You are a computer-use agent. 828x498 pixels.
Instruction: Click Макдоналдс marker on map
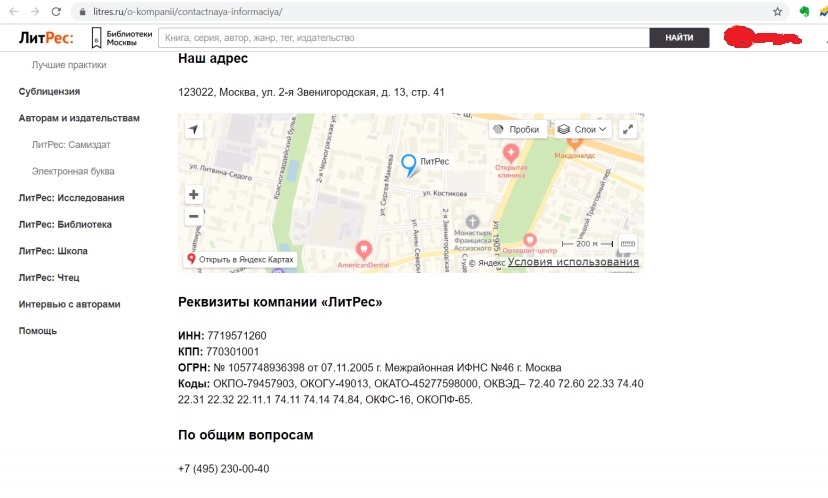click(575, 143)
